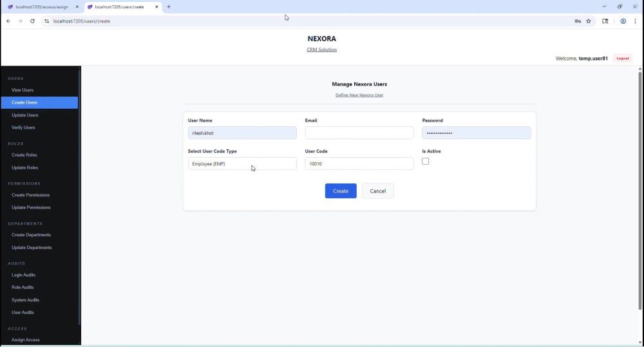Viewport: 644px width, 347px height.
Task: Select Create Users in sidebar
Action: 39,102
